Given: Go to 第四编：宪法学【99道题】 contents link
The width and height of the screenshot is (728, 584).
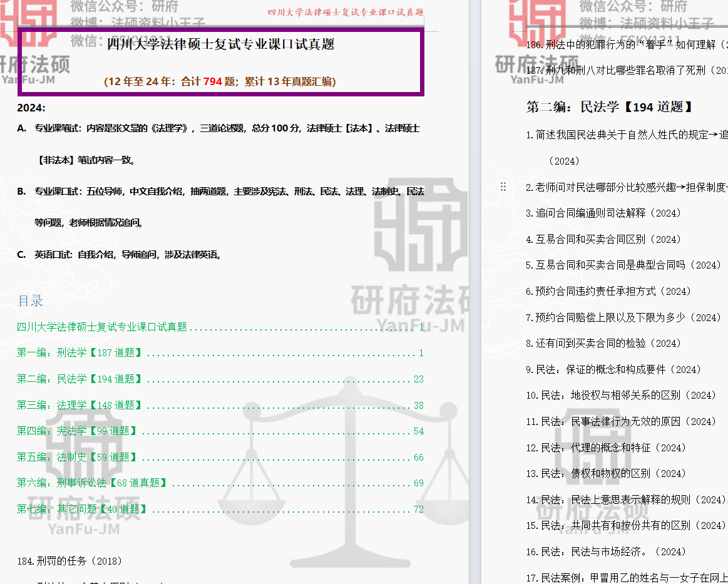Looking at the screenshot, I should point(220,431).
